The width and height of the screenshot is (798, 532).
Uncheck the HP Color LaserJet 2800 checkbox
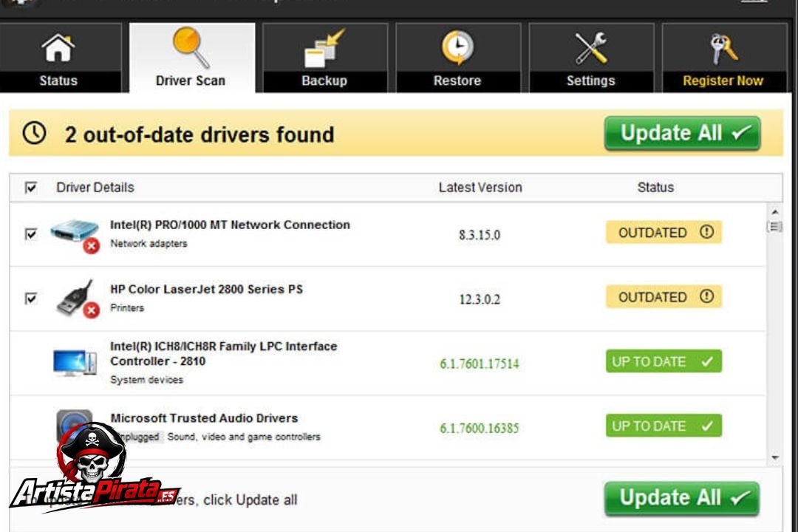(x=30, y=298)
